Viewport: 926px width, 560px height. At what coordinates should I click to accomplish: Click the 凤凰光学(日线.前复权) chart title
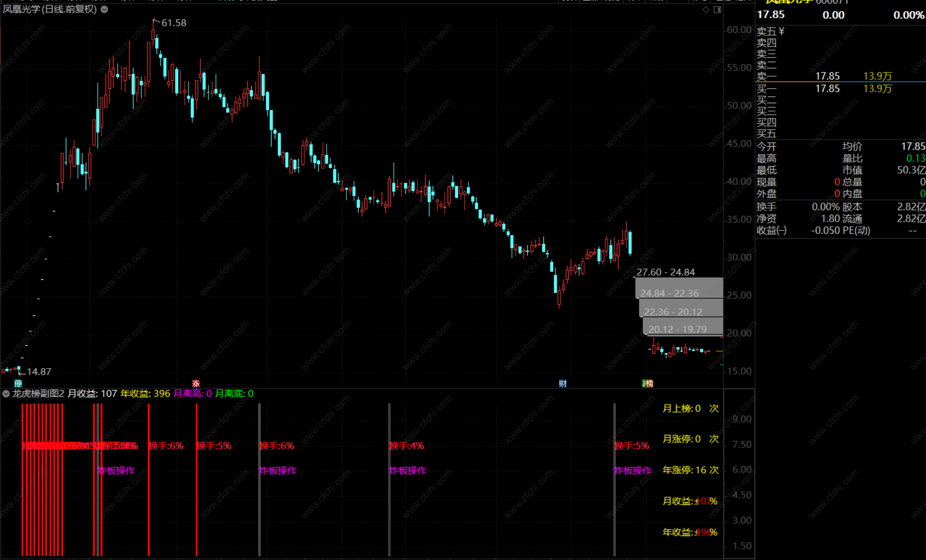(50, 9)
